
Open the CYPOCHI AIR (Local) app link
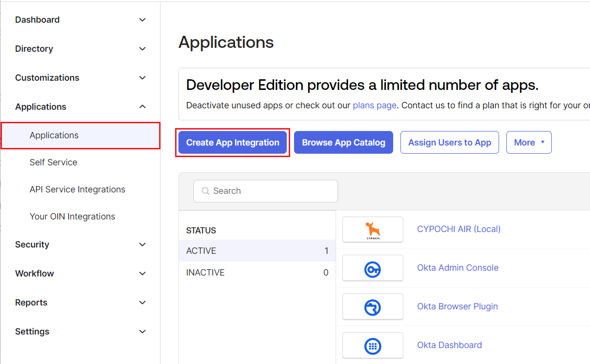point(459,229)
